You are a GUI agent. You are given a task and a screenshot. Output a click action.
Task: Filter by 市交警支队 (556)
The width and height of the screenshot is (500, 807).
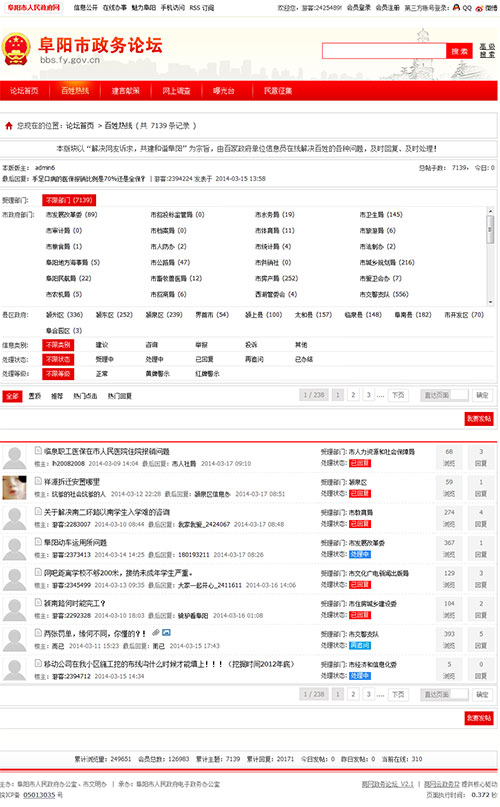(x=384, y=294)
